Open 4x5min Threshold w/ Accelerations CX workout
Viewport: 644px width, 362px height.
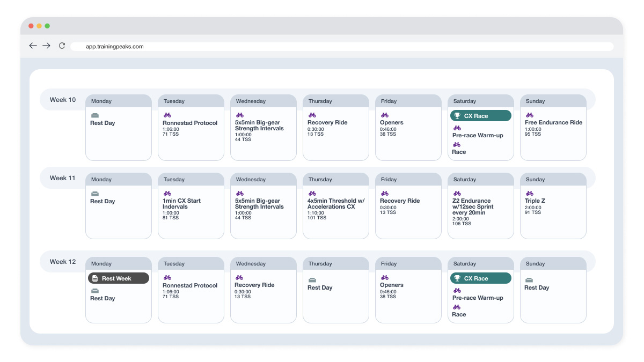(335, 204)
